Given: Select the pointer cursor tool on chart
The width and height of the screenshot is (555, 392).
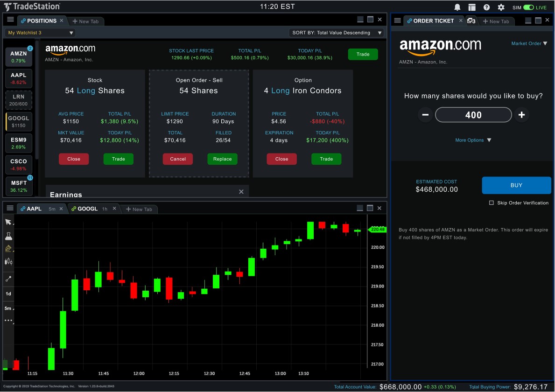Looking at the screenshot, I should (8, 222).
